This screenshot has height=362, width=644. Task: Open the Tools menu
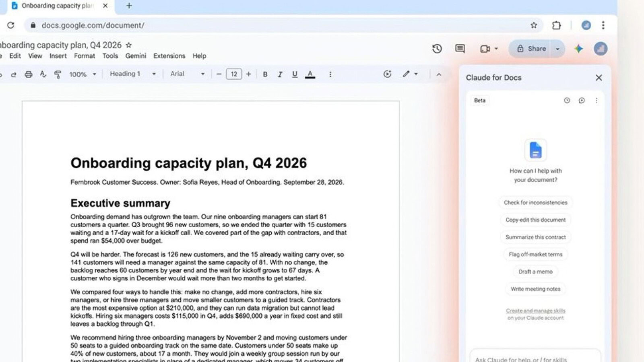[x=110, y=56]
